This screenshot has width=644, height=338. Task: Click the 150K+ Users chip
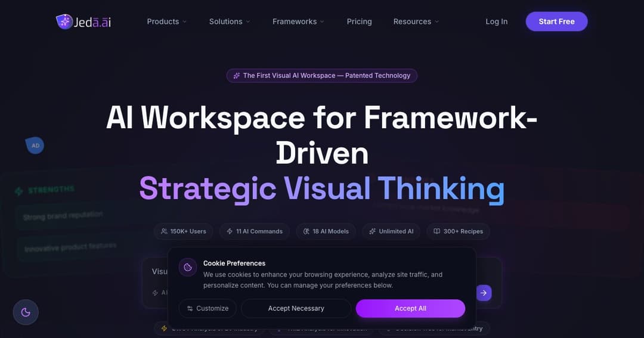point(184,231)
